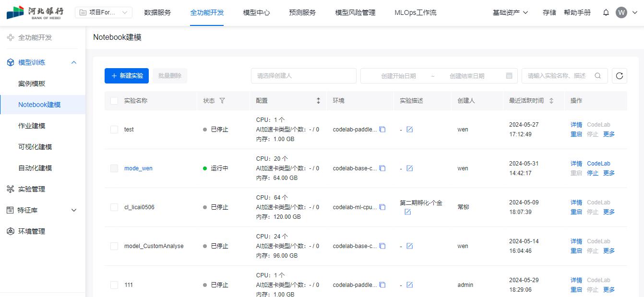Edit description of model_CustomAnalyse experiment
Screen dimensions: 644x297
point(410,246)
